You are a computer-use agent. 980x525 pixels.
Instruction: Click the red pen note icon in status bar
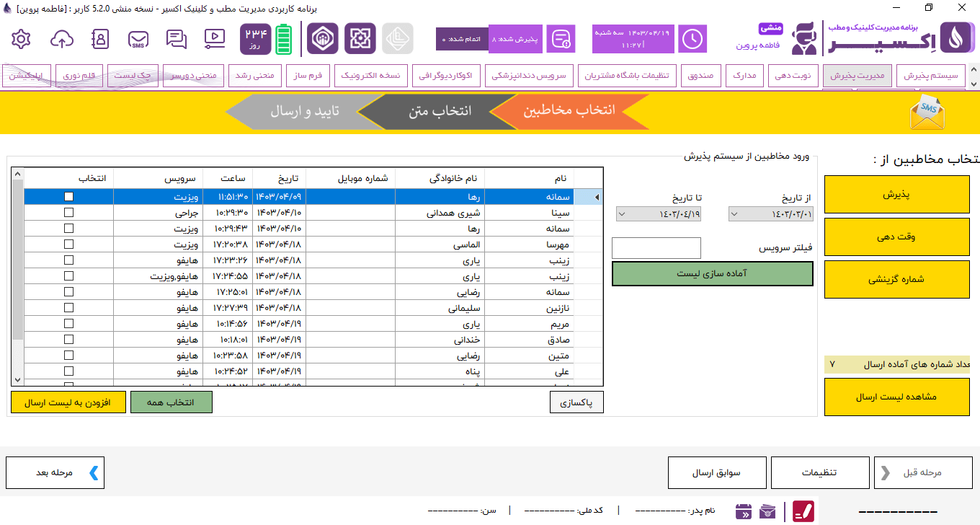pyautogui.click(x=803, y=511)
